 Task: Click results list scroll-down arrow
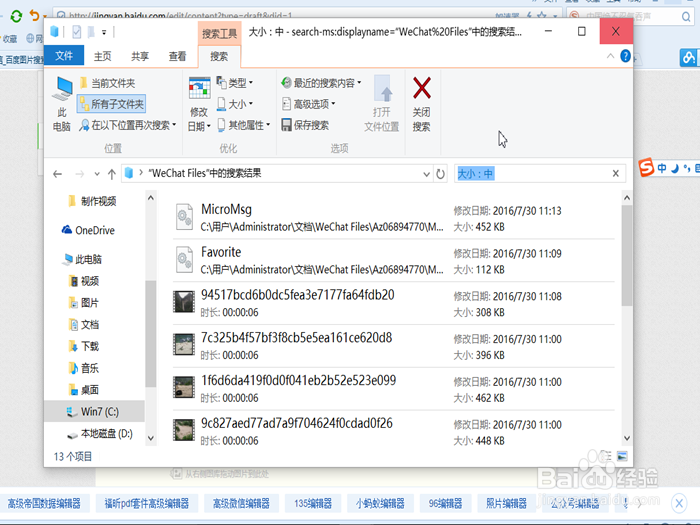[x=627, y=438]
